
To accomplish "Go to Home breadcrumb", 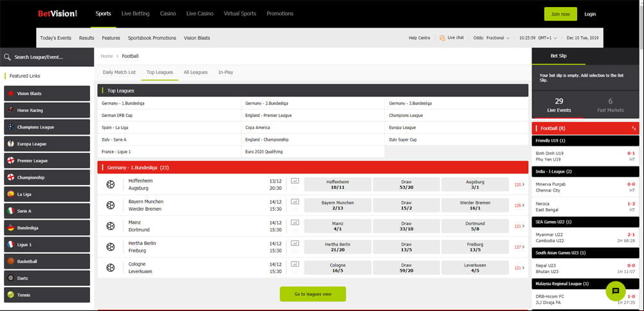I will tap(107, 56).
